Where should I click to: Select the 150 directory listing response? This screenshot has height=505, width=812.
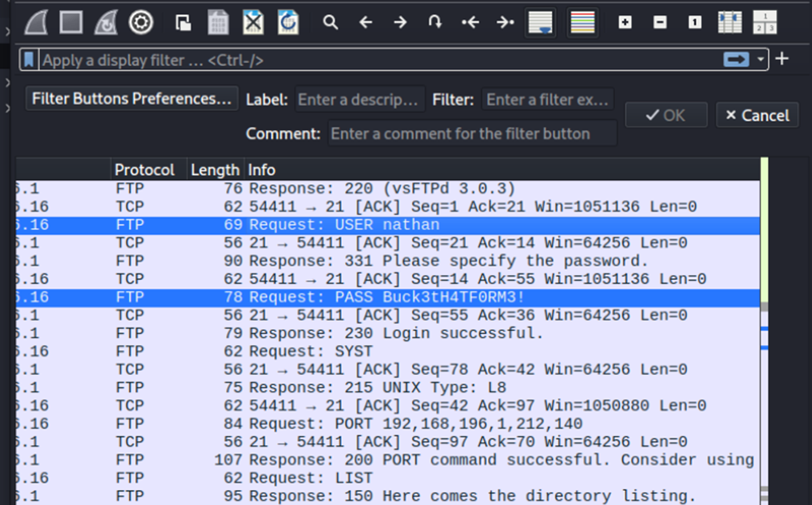(388, 496)
